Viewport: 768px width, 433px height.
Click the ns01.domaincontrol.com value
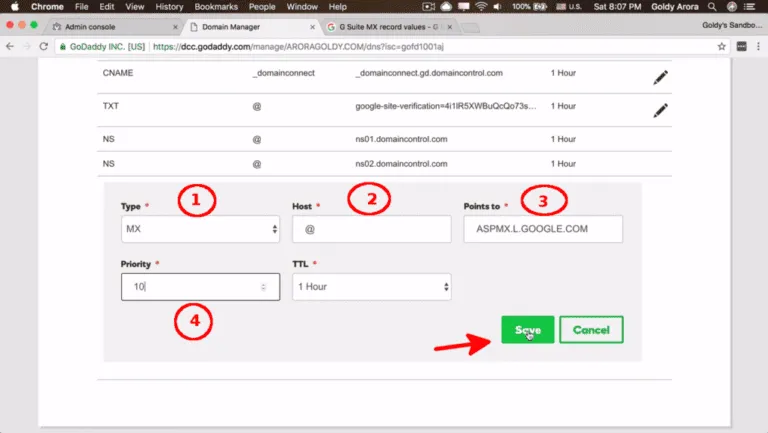pyautogui.click(x=401, y=139)
